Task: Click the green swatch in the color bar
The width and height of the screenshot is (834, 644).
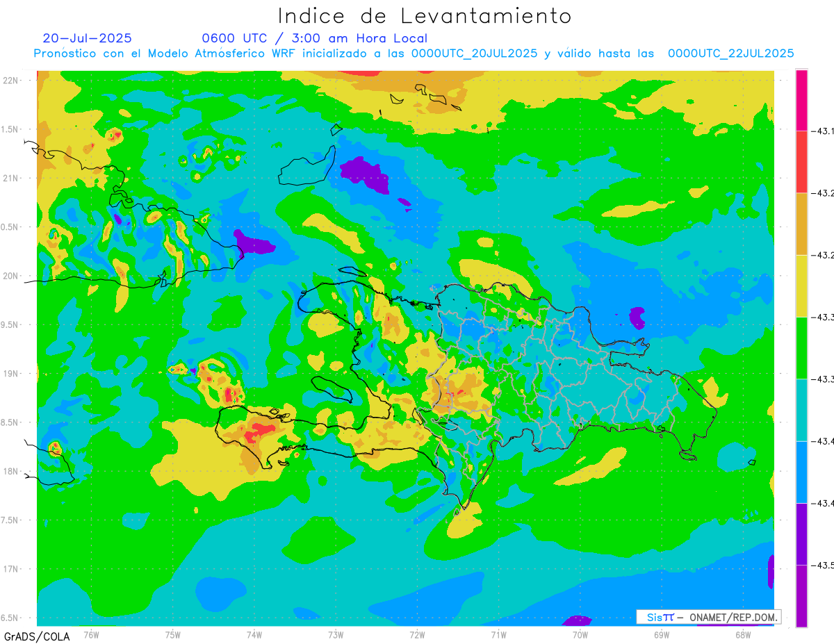Action: tap(801, 347)
